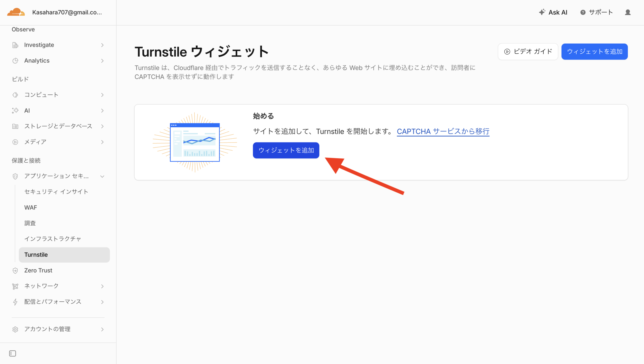Click the ネットワーク label
644x364 pixels.
(x=41, y=286)
